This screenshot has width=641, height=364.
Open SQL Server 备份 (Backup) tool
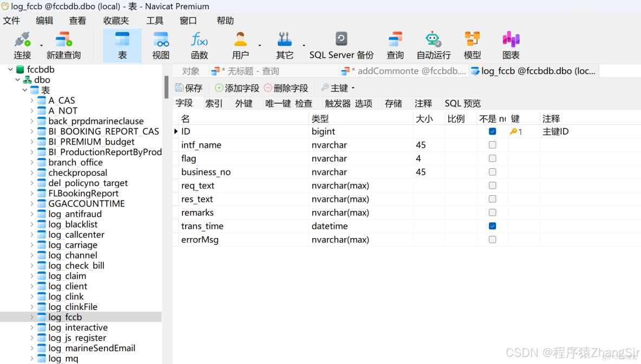[341, 44]
